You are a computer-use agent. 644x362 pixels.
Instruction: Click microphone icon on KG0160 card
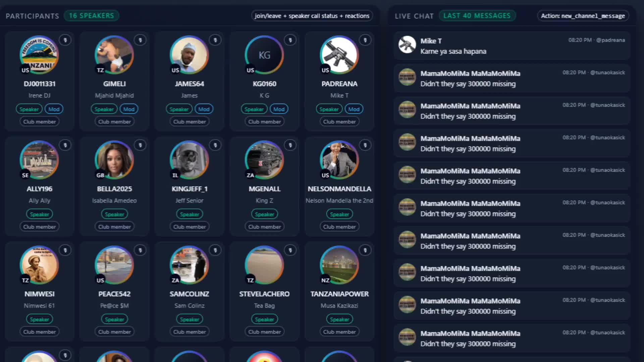click(x=290, y=40)
